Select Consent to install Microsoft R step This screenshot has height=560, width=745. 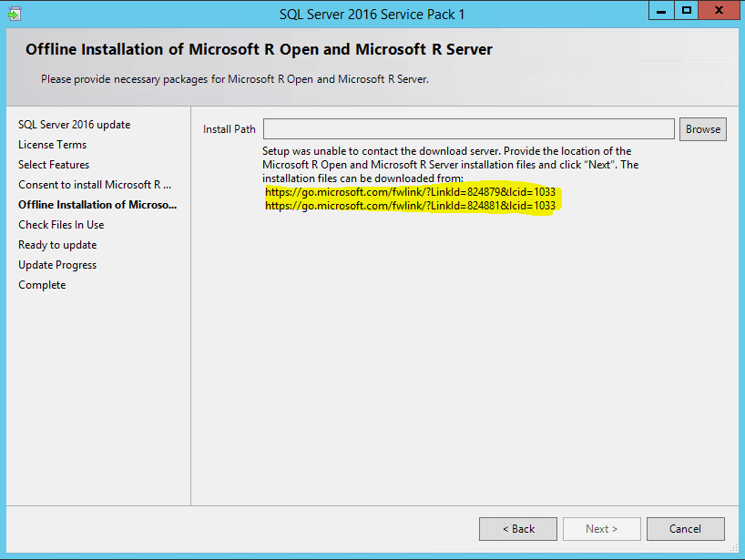coord(95,184)
